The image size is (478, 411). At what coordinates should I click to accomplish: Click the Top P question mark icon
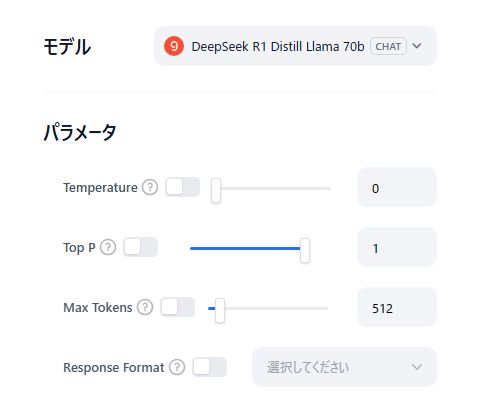pos(108,247)
